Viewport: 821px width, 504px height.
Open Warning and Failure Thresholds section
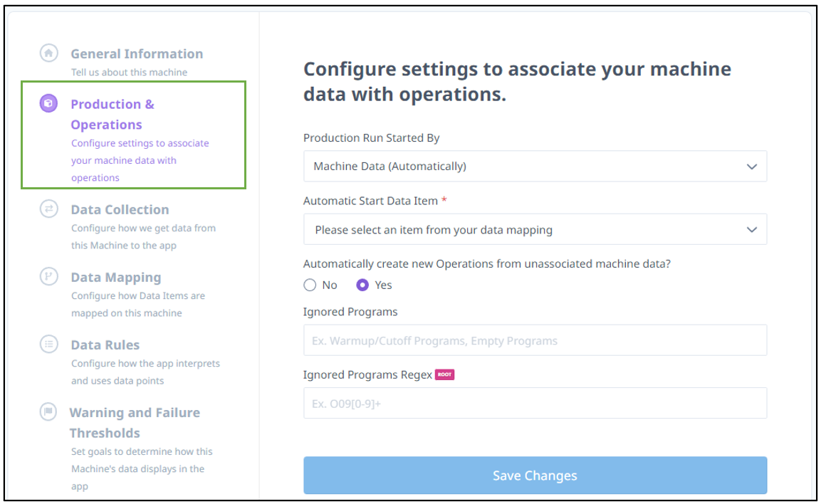click(135, 423)
